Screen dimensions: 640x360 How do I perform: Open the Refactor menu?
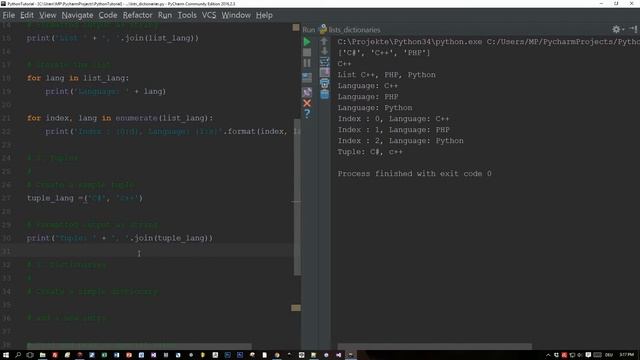pos(138,15)
